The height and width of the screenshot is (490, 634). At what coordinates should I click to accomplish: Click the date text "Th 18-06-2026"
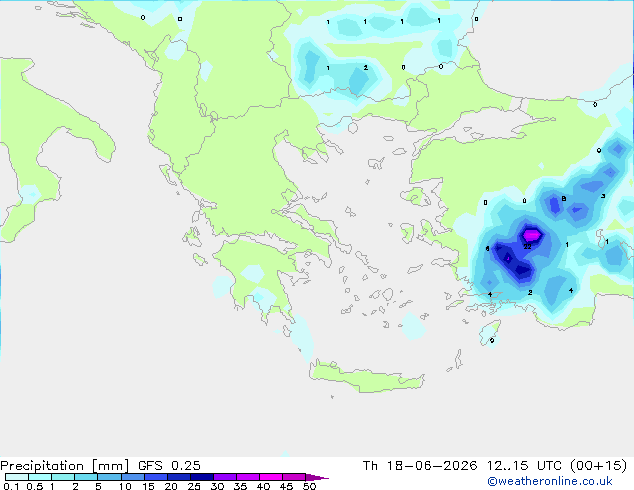420,466
